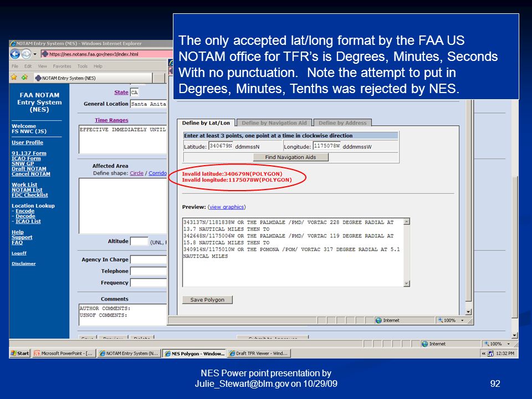Click the Telephone input field
The width and height of the screenshot is (532, 399).
[149, 271]
